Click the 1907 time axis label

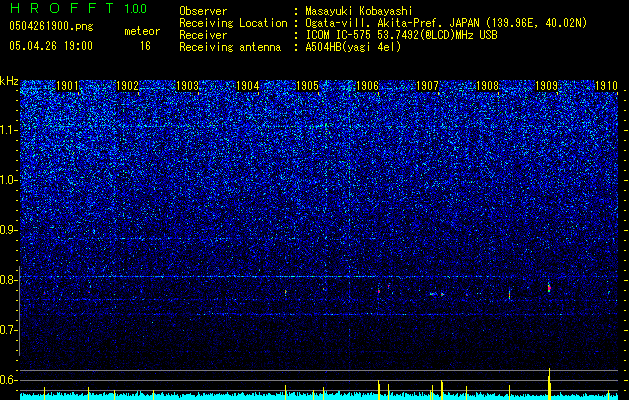(x=427, y=86)
